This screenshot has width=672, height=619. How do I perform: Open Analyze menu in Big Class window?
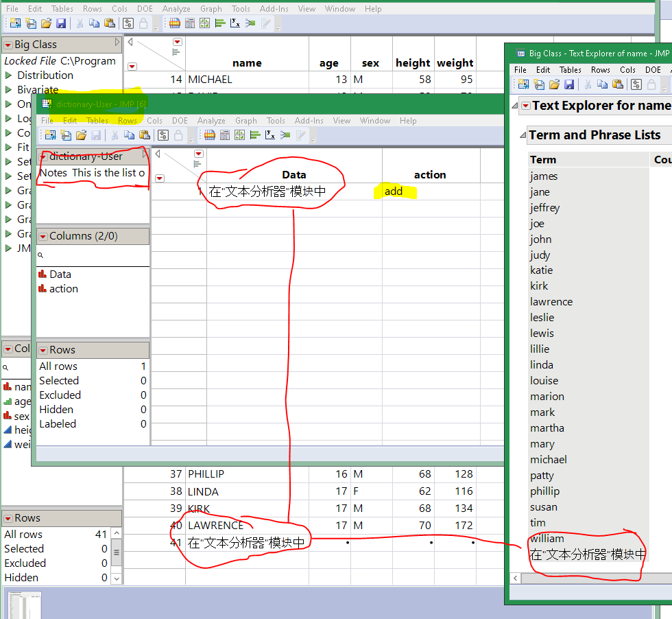pyautogui.click(x=176, y=9)
